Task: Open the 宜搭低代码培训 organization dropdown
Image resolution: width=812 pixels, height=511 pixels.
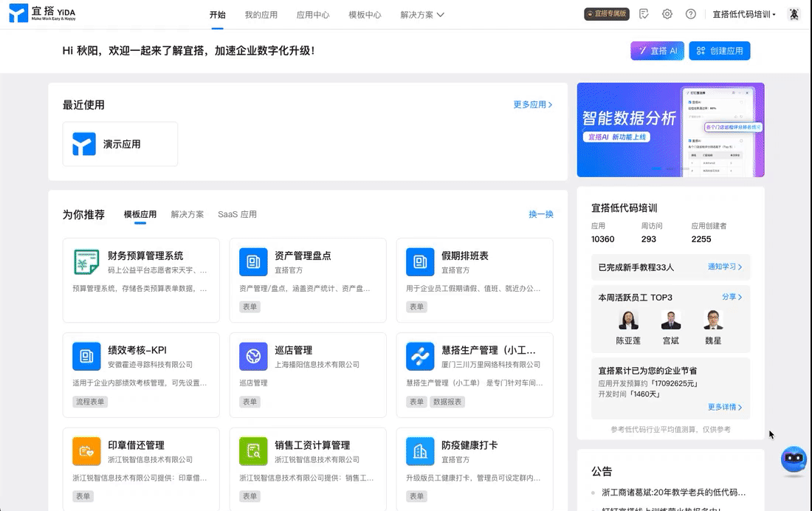Action: click(744, 15)
